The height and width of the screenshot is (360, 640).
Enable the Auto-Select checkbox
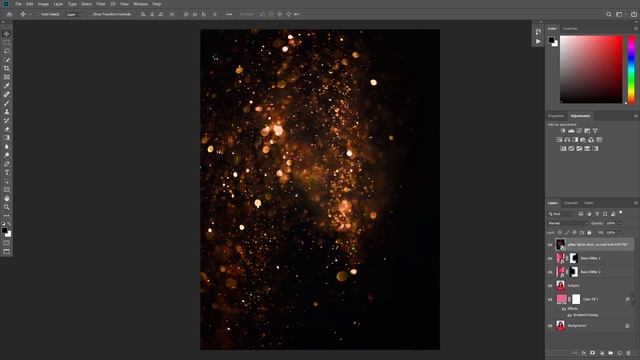(x=38, y=14)
